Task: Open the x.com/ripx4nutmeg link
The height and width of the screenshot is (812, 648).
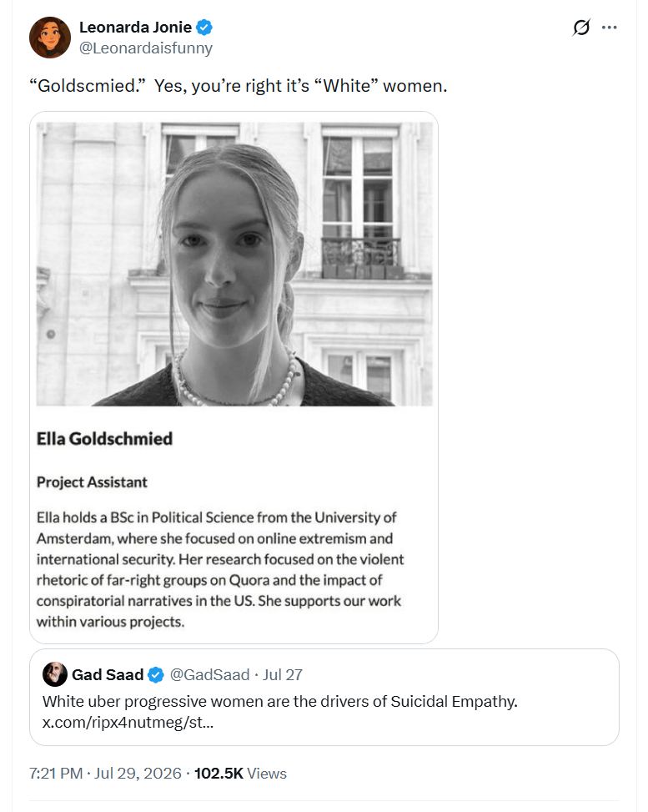Action: [x=128, y=722]
